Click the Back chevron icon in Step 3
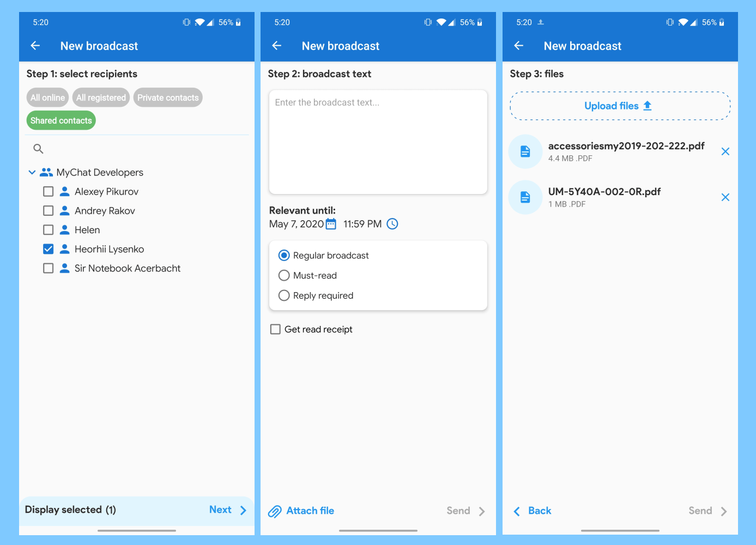The image size is (756, 545). (x=517, y=511)
